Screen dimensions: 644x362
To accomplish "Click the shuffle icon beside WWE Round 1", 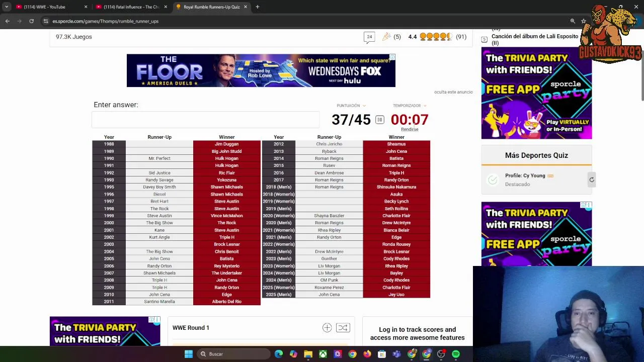I will tap(343, 328).
